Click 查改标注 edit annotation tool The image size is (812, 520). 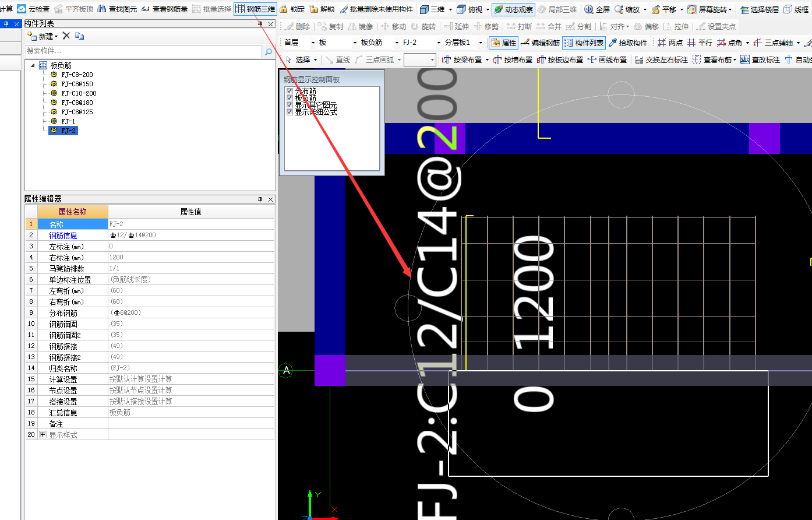(761, 59)
